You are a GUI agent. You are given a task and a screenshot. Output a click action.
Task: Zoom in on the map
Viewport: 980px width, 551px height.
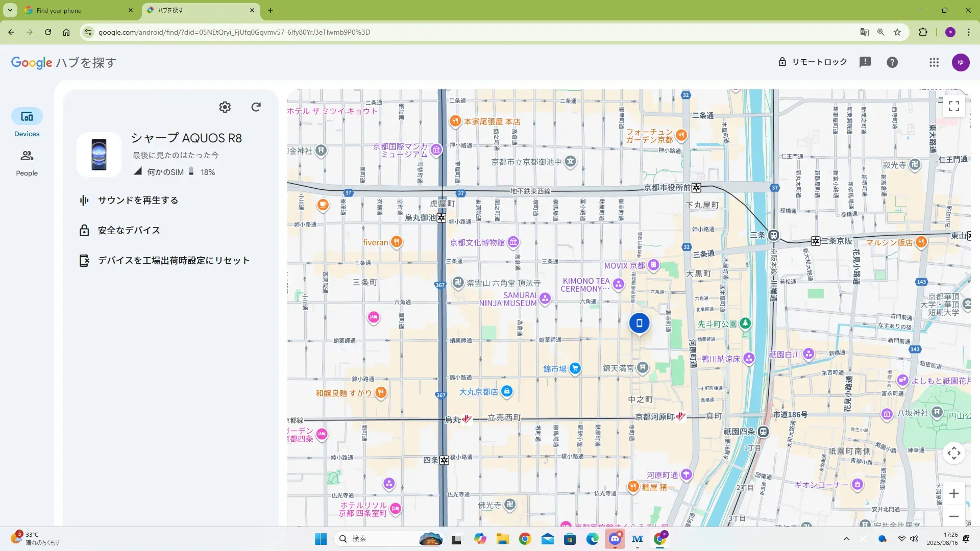coord(953,493)
